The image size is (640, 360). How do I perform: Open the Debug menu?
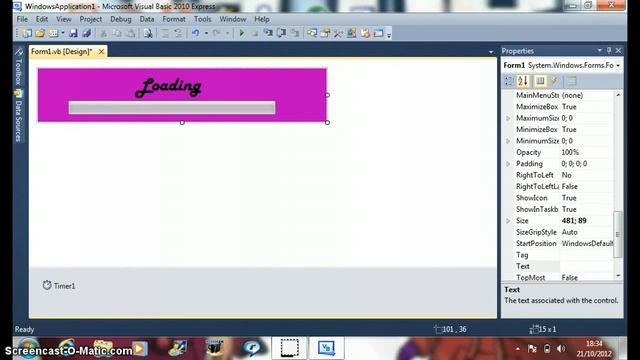click(121, 19)
